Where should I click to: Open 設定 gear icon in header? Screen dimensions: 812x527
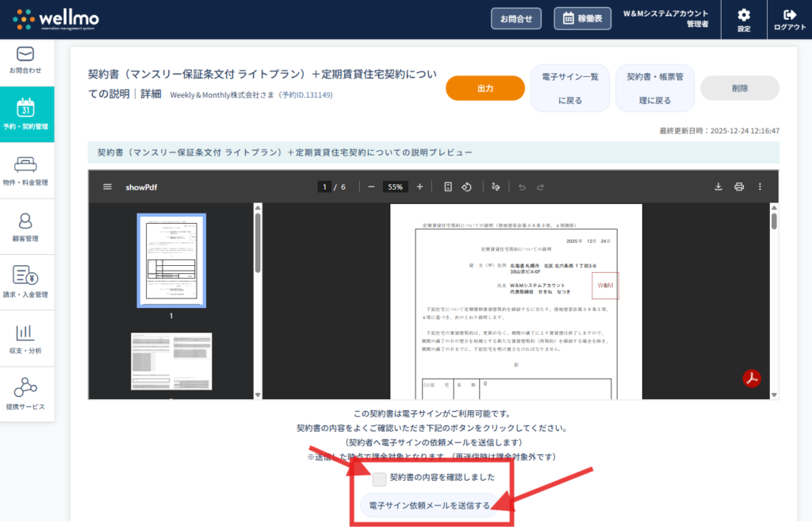[x=743, y=19]
